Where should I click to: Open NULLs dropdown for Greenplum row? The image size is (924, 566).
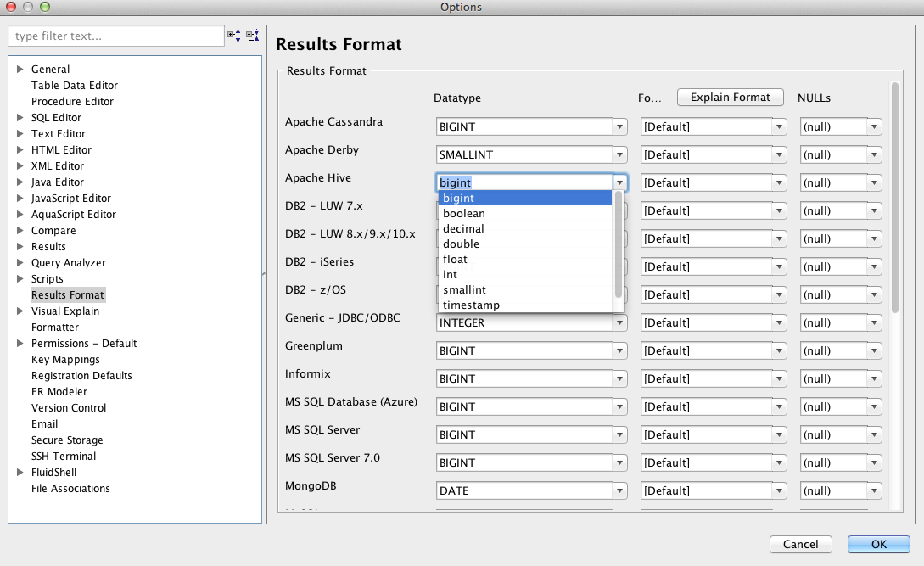point(874,351)
